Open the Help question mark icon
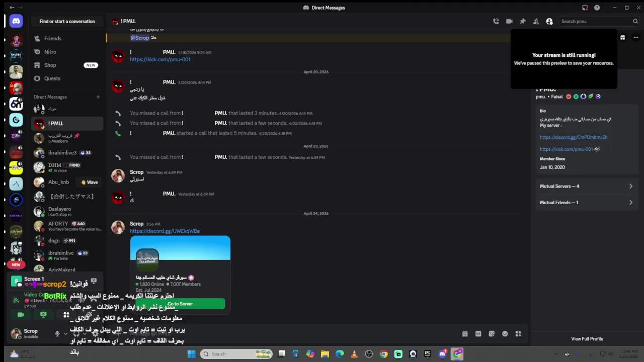 [597, 8]
